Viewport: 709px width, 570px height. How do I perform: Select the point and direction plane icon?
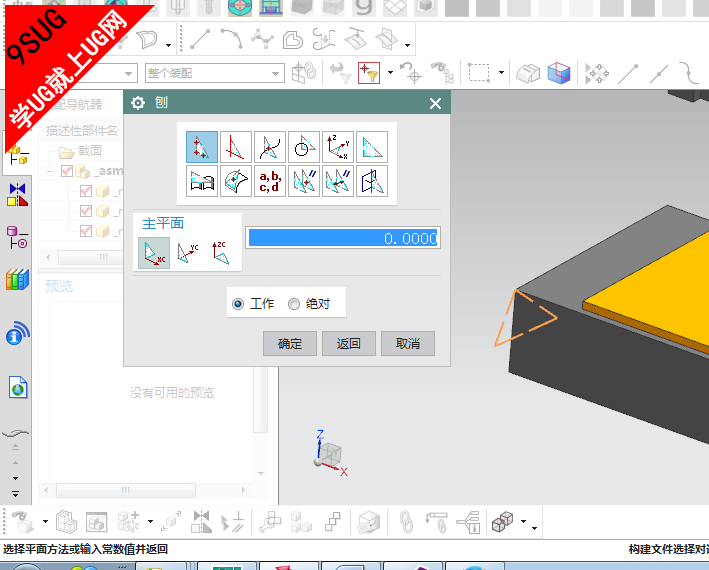pyautogui.click(x=236, y=147)
